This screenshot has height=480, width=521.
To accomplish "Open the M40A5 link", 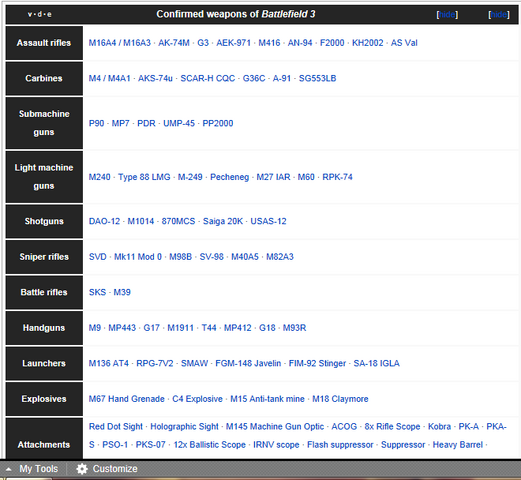I will (x=245, y=257).
